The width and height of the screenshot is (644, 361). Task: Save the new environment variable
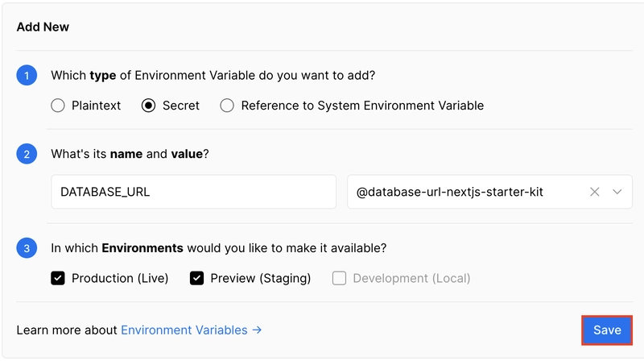click(x=607, y=330)
